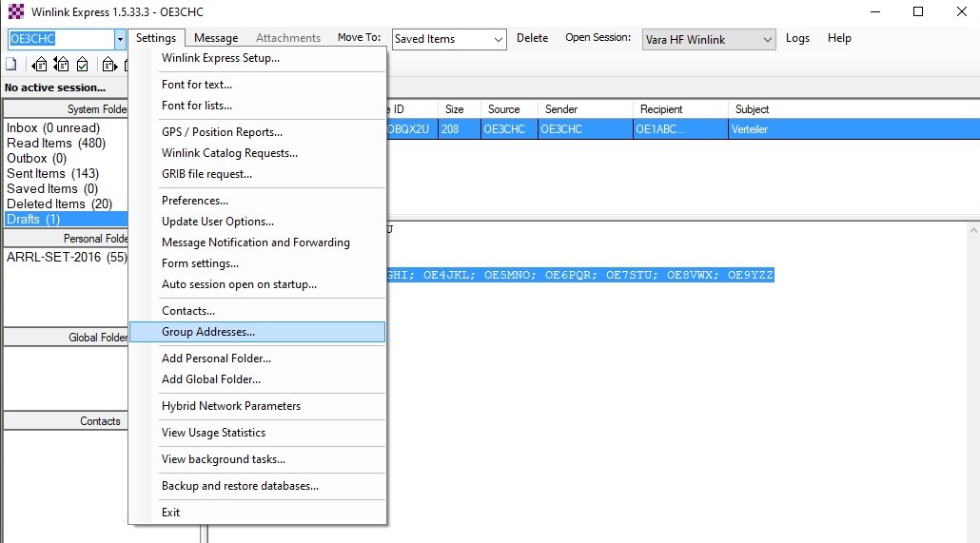Viewport: 980px width, 543px height.
Task: Click Exit in Settings menu
Action: [x=258, y=513]
